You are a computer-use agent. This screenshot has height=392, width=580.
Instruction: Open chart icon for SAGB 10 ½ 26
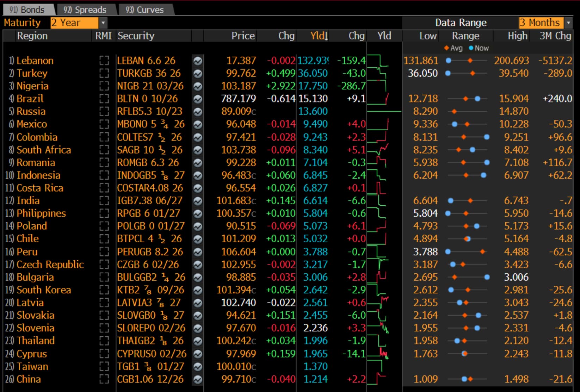point(198,150)
